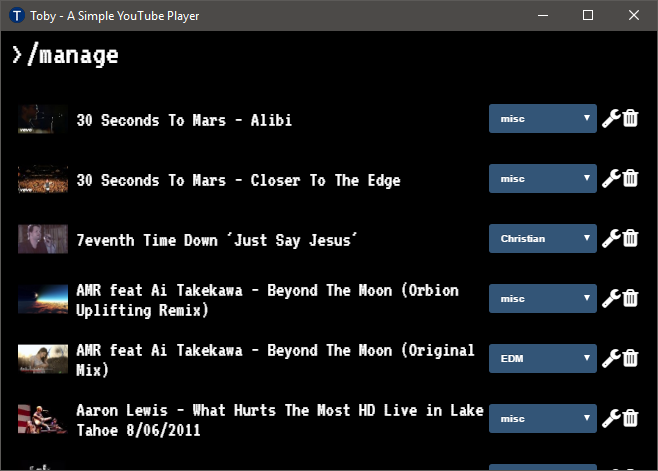Select the Aaron Lewis video thumbnail
This screenshot has width=658, height=471.
[43, 419]
